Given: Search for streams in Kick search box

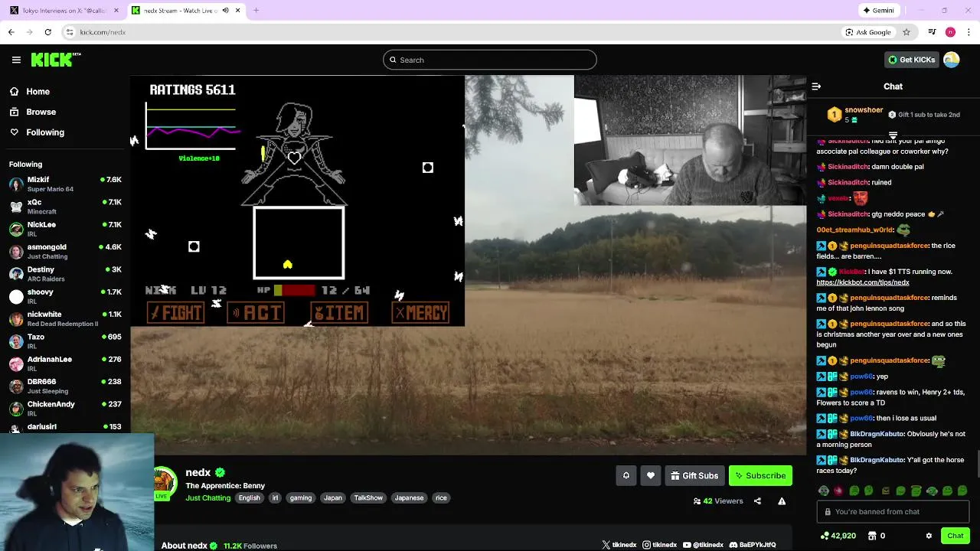Looking at the screenshot, I should click(x=490, y=60).
